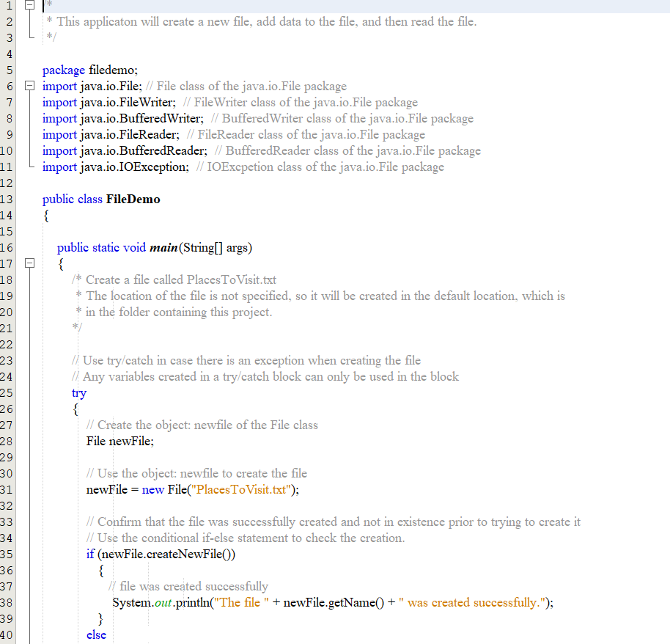The image size is (670, 644).
Task: Click the class name 'FileDemo' on line 13
Action: 133,200
